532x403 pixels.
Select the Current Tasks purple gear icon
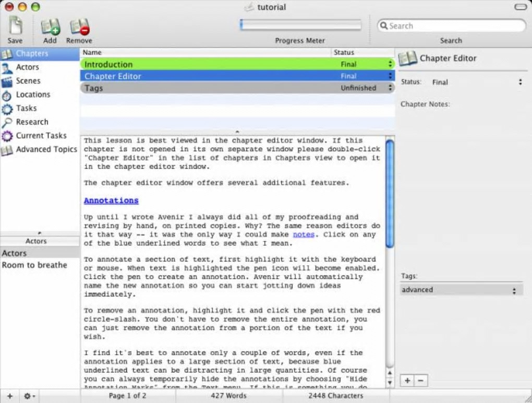(x=7, y=136)
